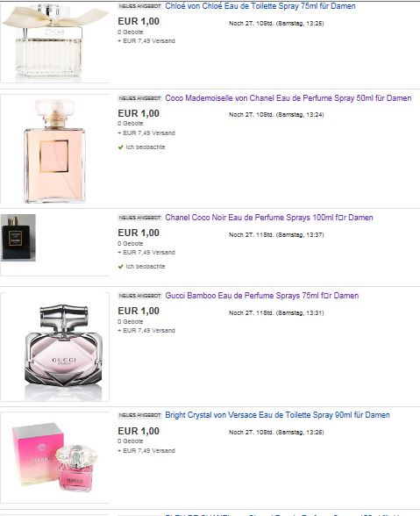This screenshot has width=420, height=516.
Task: Click the EUR 1,00 price of Chloé listing
Action: [139, 21]
